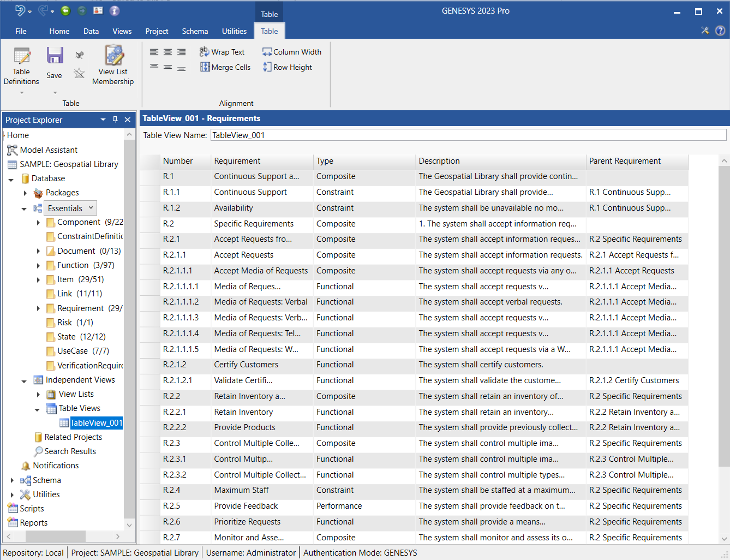The width and height of the screenshot is (730, 560).
Task: Click the Merge Cells button
Action: pyautogui.click(x=225, y=67)
